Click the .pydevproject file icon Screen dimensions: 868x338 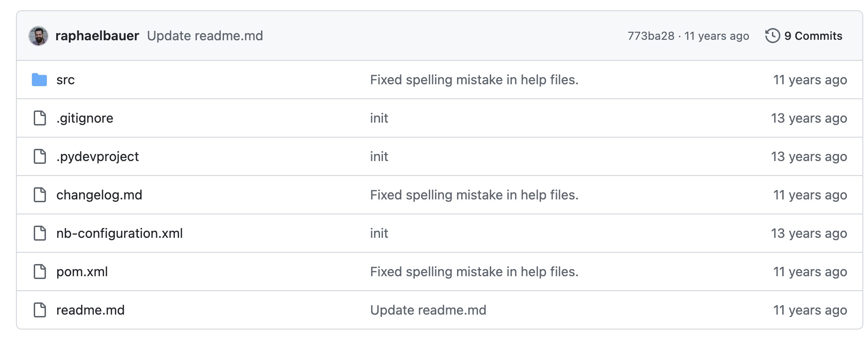pyautogui.click(x=40, y=157)
